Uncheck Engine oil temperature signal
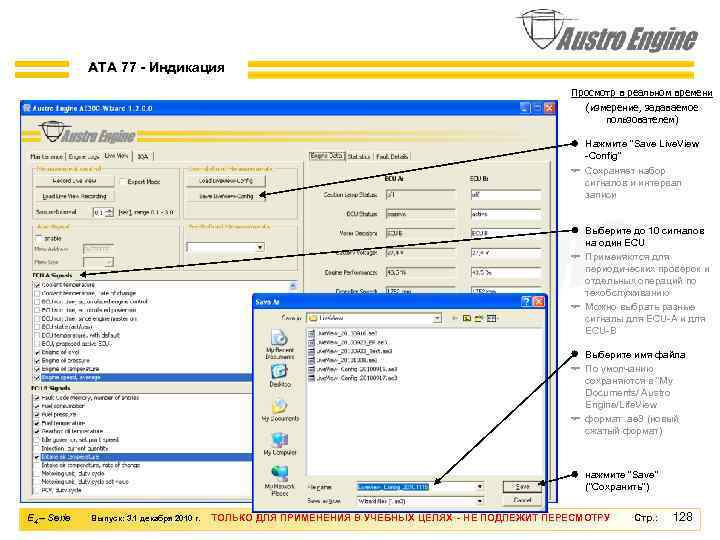This screenshot has width=720, height=540. (x=37, y=369)
